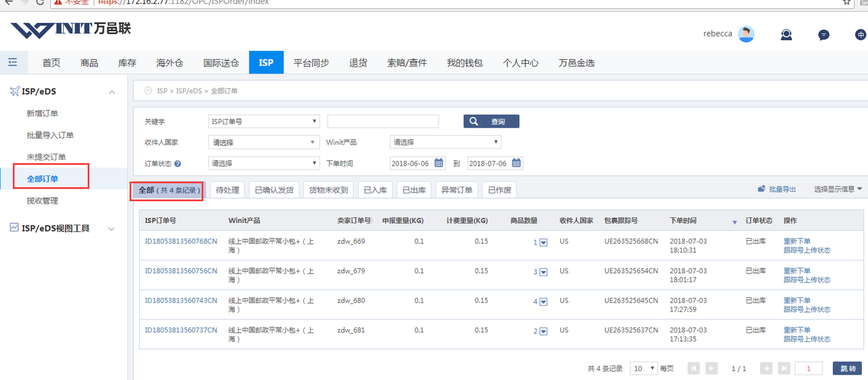This screenshot has width=868, height=380.
Task: Focus the page number jump field
Action: tap(809, 368)
